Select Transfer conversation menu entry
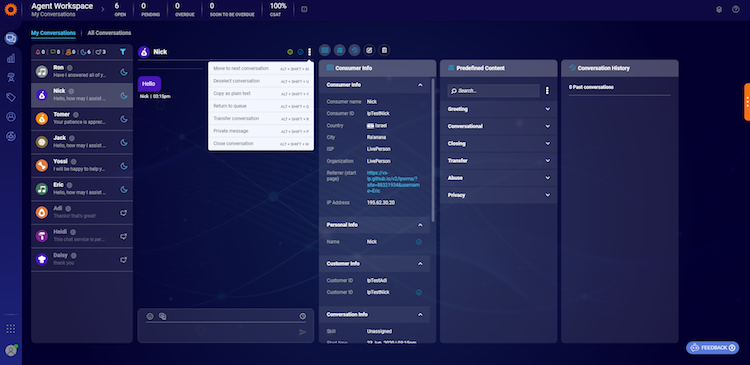Viewport: 750px width, 365px height. pyautogui.click(x=261, y=118)
